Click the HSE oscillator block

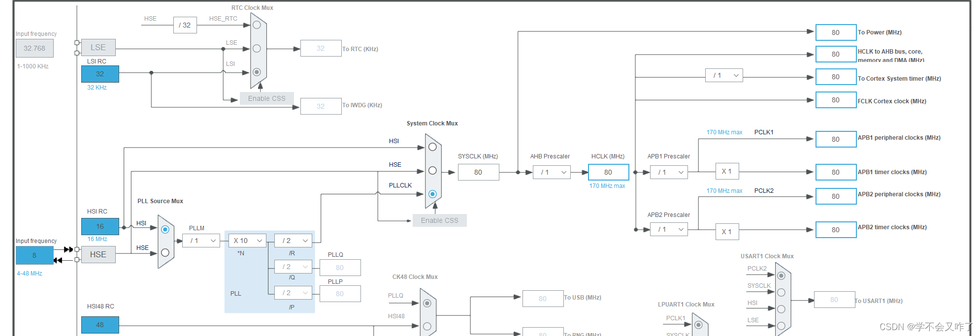[x=98, y=254]
